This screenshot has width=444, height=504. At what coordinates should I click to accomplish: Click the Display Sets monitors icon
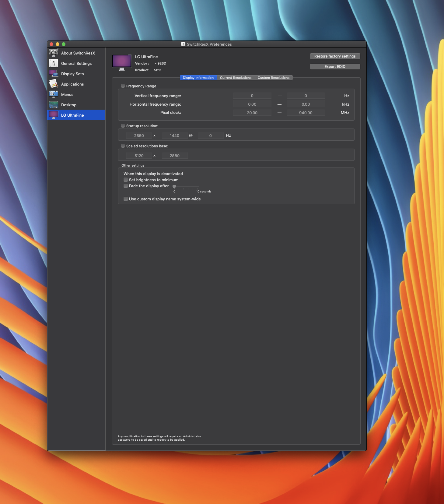pyautogui.click(x=54, y=74)
